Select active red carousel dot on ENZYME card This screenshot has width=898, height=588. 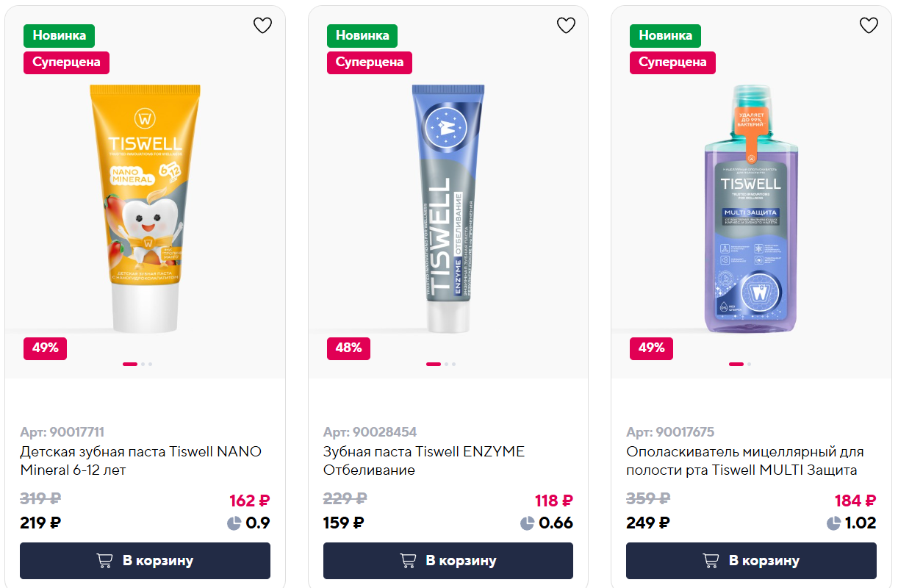[x=434, y=364]
